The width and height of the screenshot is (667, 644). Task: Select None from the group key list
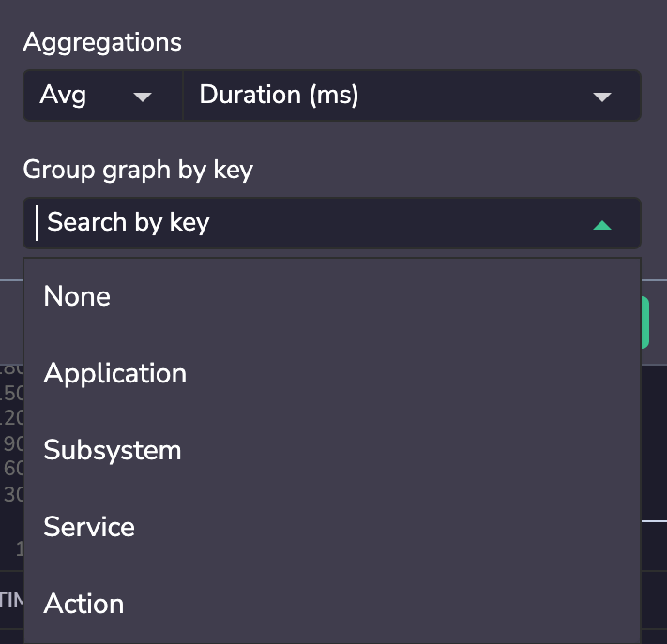coord(332,296)
